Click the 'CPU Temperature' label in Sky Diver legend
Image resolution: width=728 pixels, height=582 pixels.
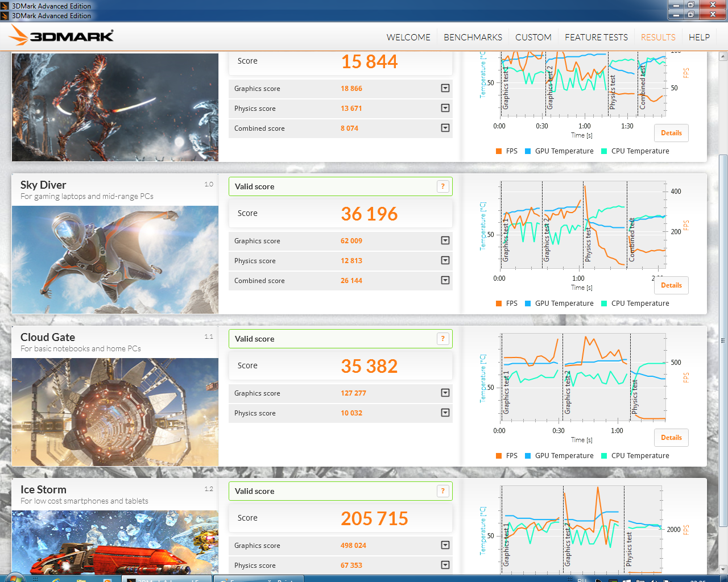pyautogui.click(x=640, y=304)
